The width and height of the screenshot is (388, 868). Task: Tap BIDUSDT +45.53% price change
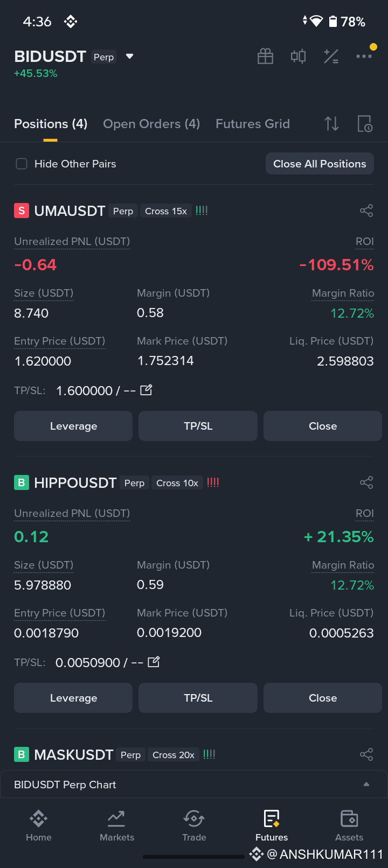click(x=36, y=73)
